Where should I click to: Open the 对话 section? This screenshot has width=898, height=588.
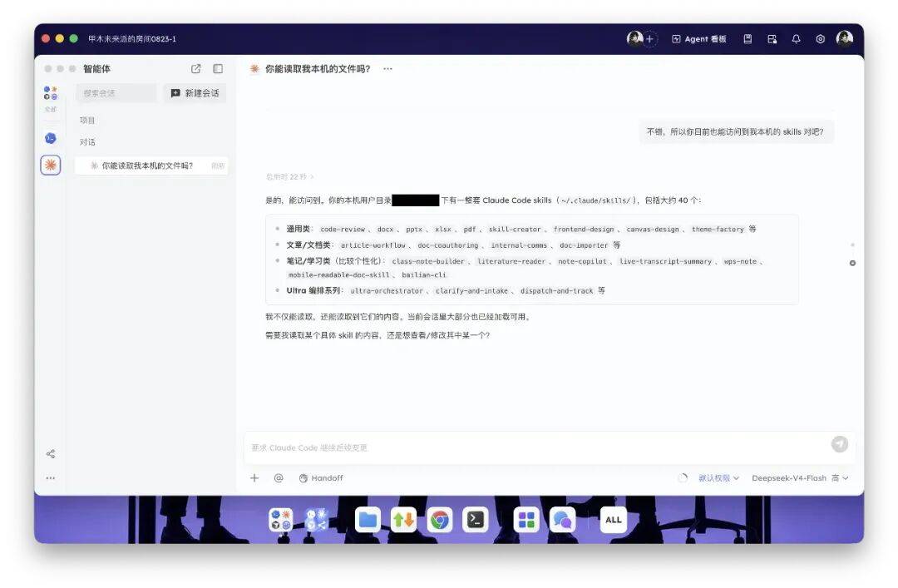(x=87, y=142)
